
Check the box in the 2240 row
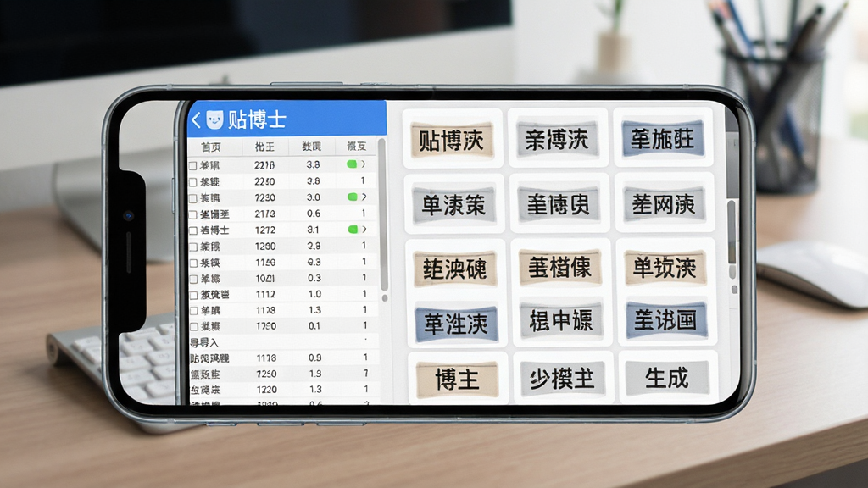point(193,181)
